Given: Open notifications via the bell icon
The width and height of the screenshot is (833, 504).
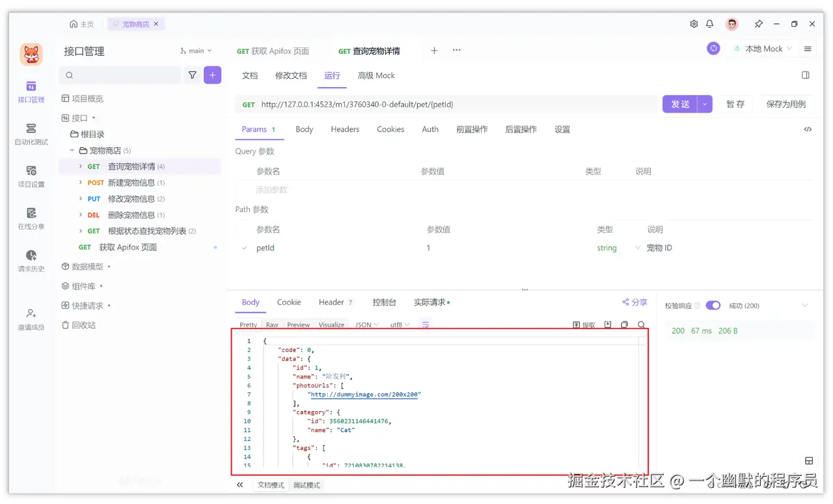Looking at the screenshot, I should [x=710, y=24].
